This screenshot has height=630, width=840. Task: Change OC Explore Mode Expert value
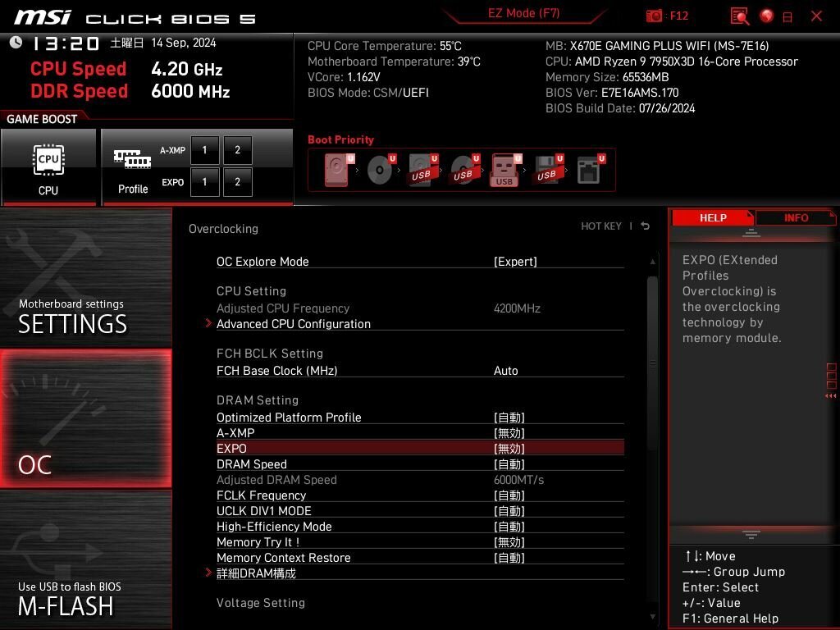click(x=515, y=262)
